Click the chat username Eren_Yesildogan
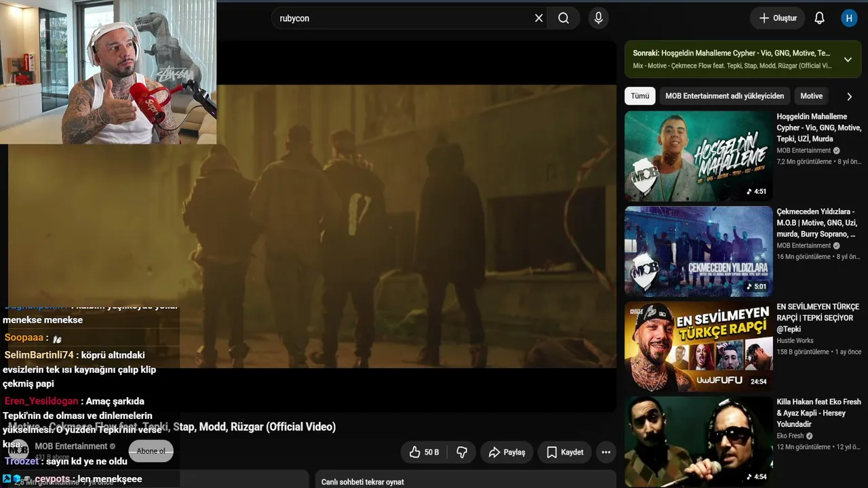The width and height of the screenshot is (868, 488). pyautogui.click(x=41, y=401)
